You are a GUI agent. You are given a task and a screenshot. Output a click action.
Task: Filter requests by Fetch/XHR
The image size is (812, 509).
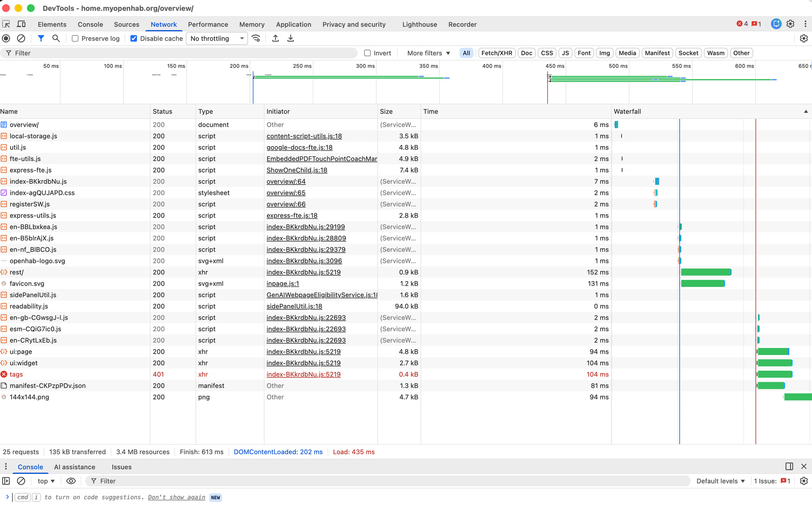pos(497,53)
